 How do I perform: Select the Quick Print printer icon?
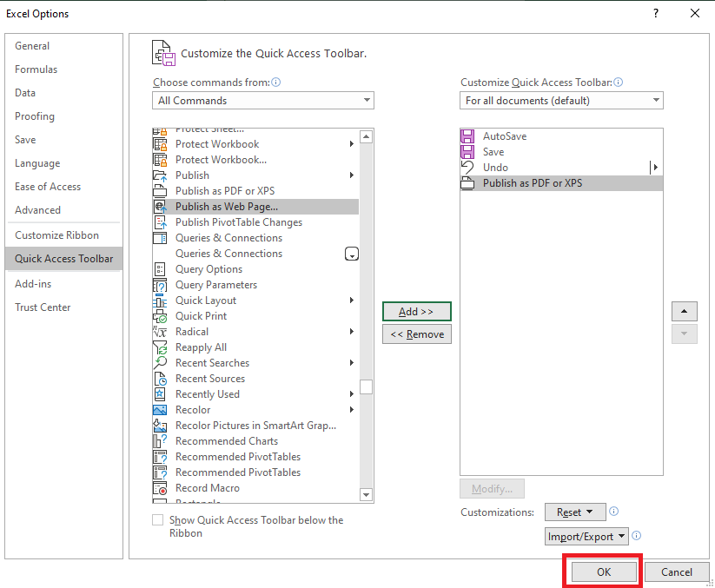click(160, 316)
